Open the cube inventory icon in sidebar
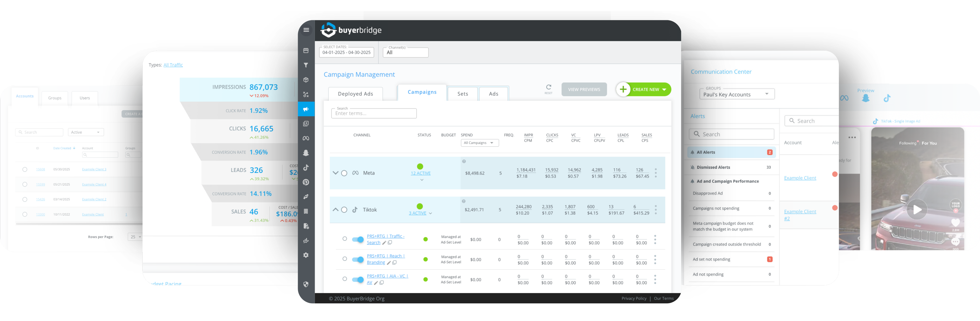 306,80
